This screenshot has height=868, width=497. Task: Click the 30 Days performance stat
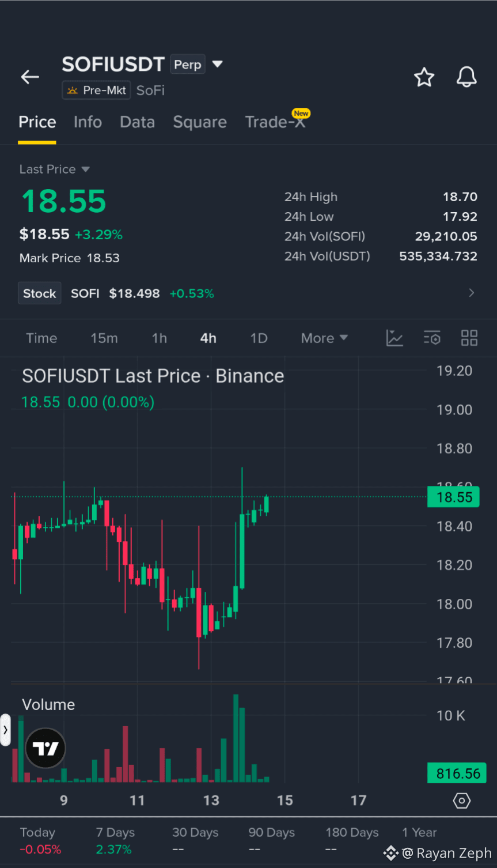click(x=195, y=841)
